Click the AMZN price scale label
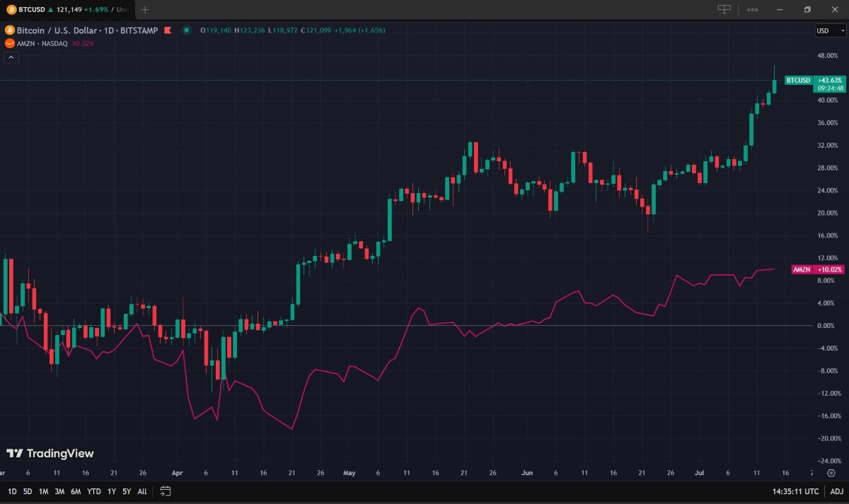This screenshot has width=849, height=504. pos(802,269)
